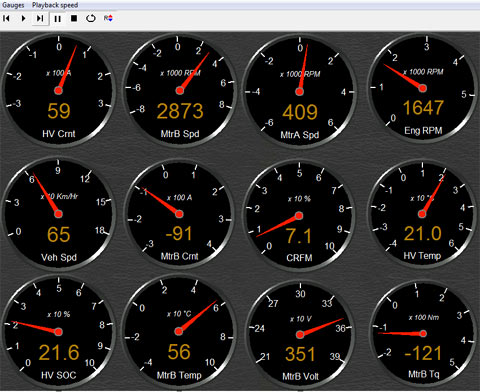Click the x 10 V unit label
This screenshot has width=480, height=392.
tap(300, 319)
